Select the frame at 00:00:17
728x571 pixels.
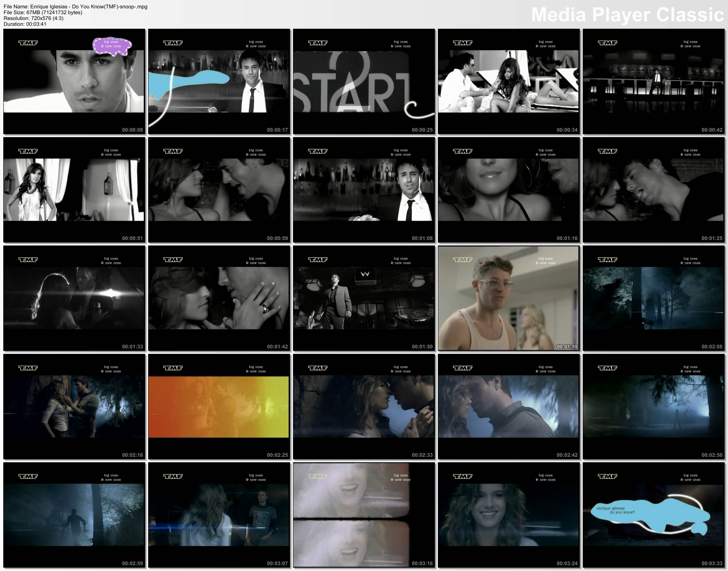219,81
